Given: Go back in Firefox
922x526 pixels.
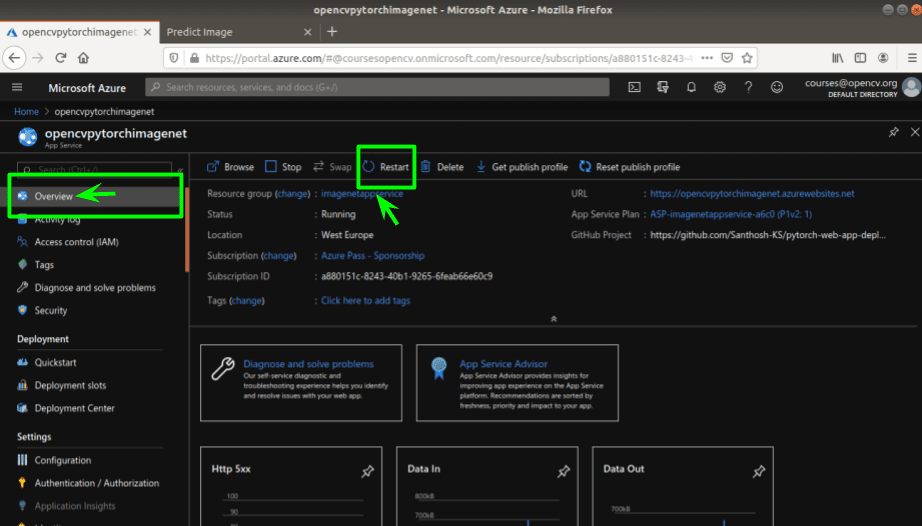Looking at the screenshot, I should click(15, 58).
